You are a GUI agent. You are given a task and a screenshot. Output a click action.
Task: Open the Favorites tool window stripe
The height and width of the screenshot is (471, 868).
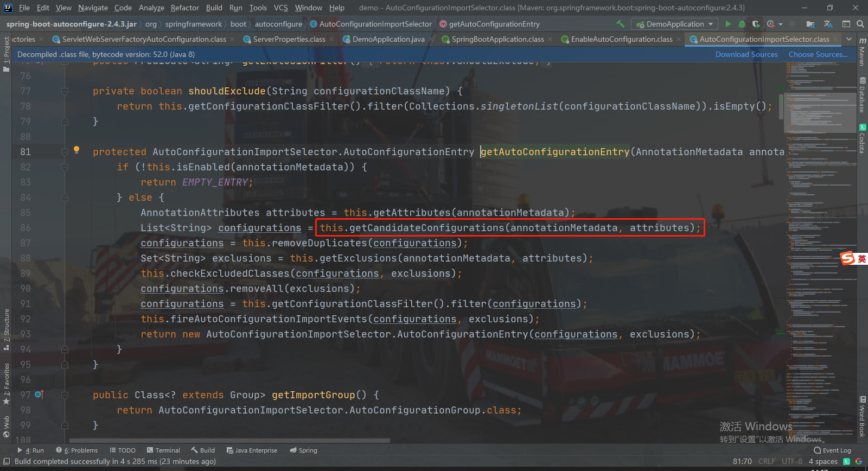point(6,384)
